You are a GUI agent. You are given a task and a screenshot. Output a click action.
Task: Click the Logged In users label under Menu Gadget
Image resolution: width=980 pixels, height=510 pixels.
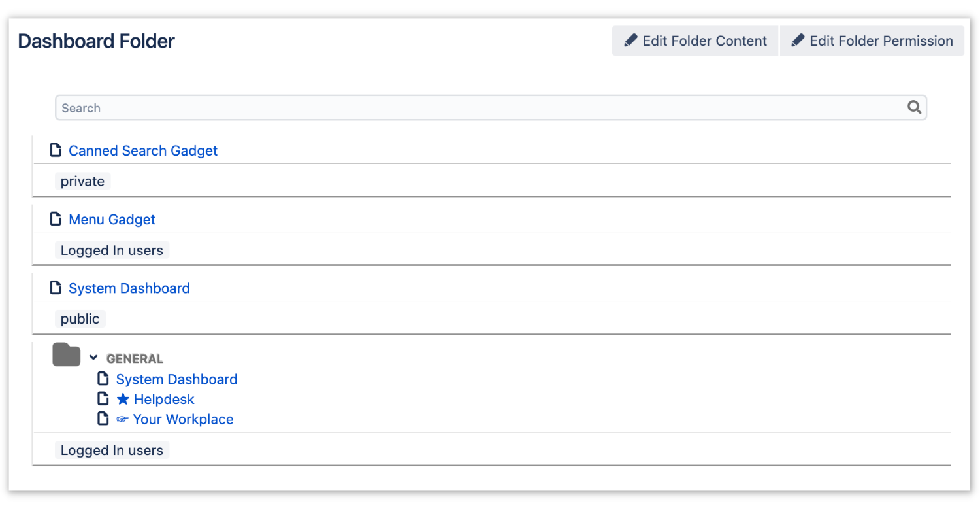click(x=112, y=250)
